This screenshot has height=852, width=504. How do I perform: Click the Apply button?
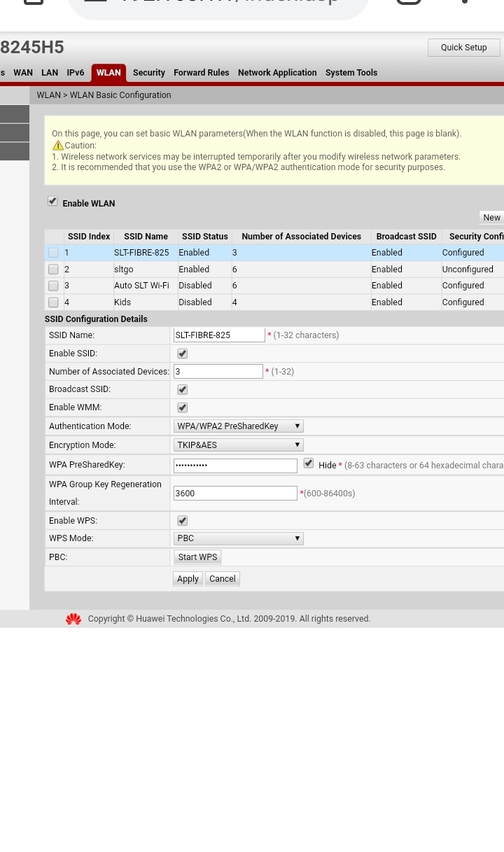click(188, 579)
